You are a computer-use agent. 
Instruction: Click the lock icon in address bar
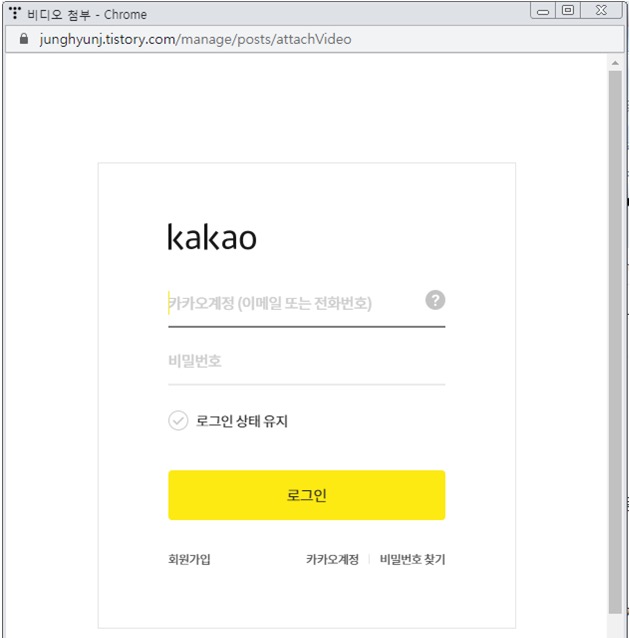pyautogui.click(x=24, y=39)
